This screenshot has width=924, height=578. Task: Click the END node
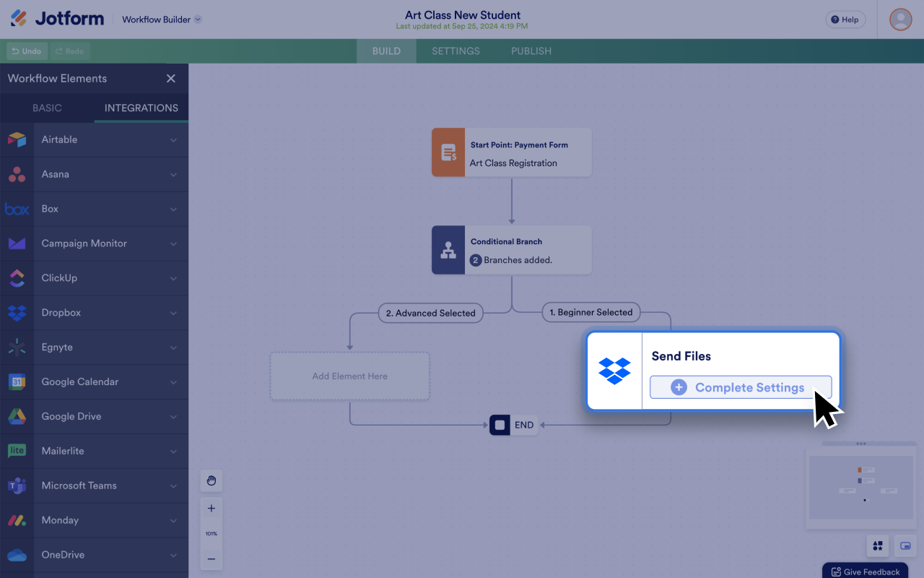(x=514, y=425)
